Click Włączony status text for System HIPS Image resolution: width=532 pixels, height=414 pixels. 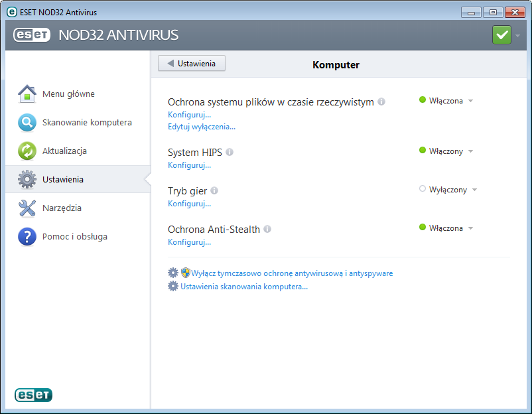[446, 151]
